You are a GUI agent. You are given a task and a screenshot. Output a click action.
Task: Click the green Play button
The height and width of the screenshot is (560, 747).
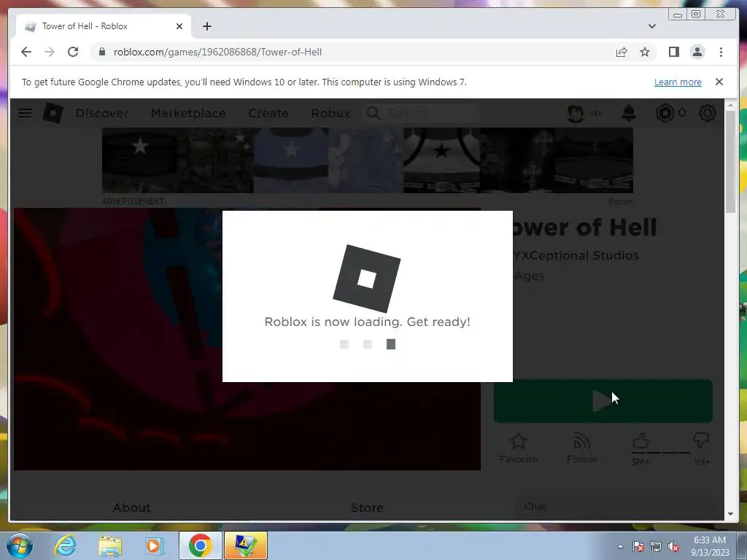pyautogui.click(x=603, y=400)
